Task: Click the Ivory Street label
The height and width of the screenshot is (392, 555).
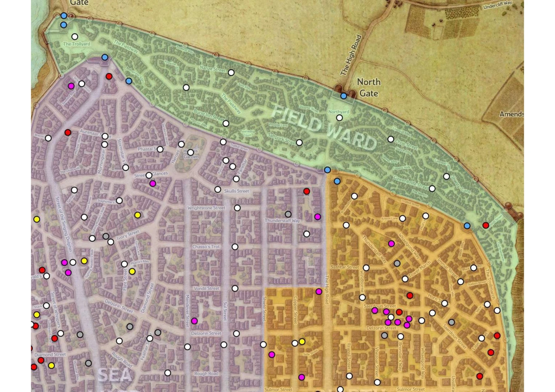Action: point(128,235)
